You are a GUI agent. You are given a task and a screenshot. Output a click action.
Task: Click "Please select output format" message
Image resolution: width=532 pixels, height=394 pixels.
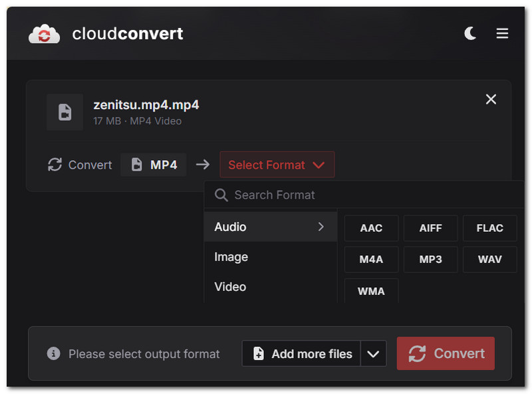point(144,354)
